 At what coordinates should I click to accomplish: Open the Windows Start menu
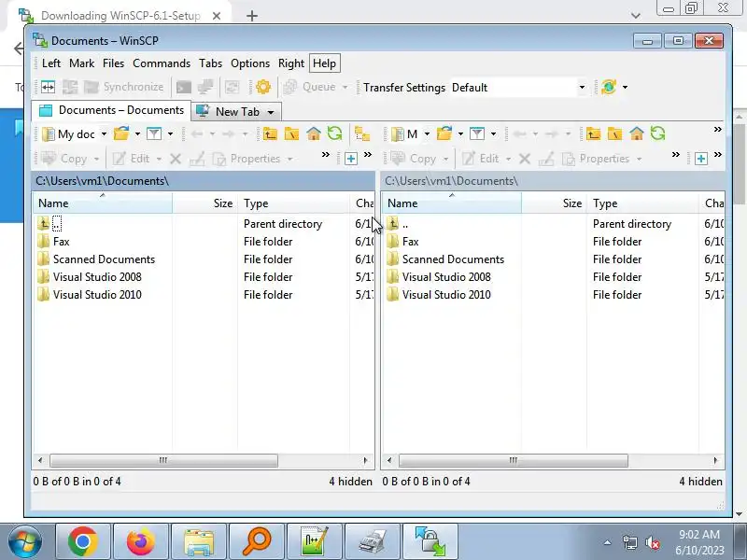[x=25, y=541]
